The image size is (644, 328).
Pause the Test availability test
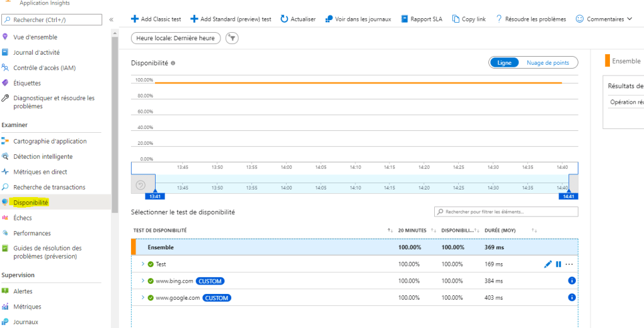[558, 264]
